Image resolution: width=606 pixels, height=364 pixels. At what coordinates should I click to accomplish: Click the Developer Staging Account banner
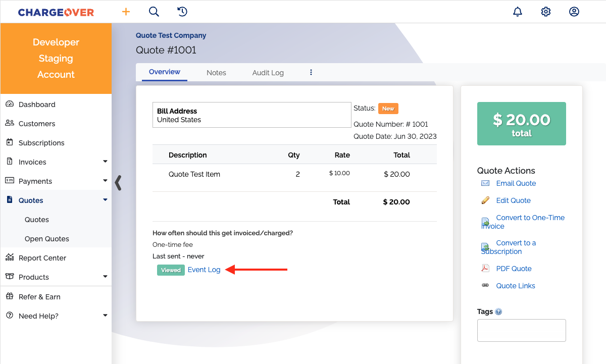point(56,59)
